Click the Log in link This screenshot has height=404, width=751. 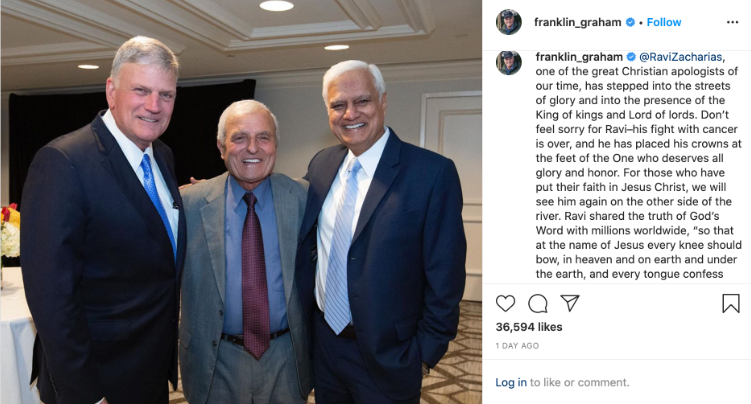click(511, 382)
